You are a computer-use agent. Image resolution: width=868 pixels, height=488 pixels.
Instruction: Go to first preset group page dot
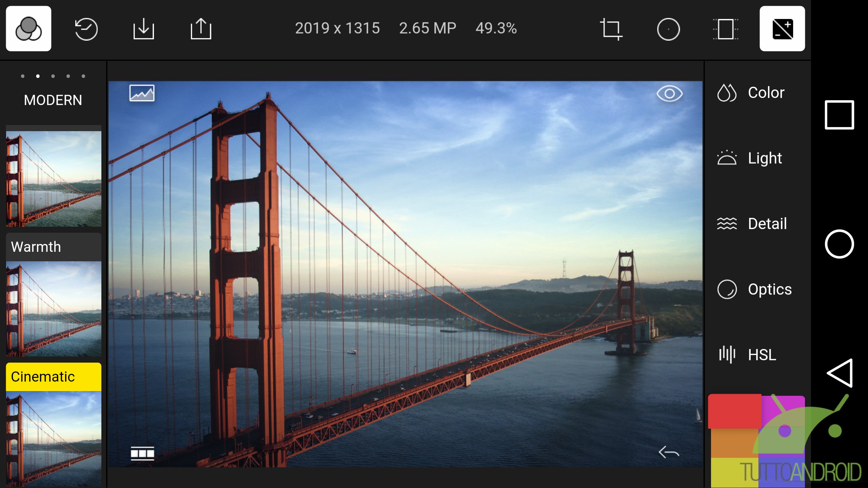[23, 76]
